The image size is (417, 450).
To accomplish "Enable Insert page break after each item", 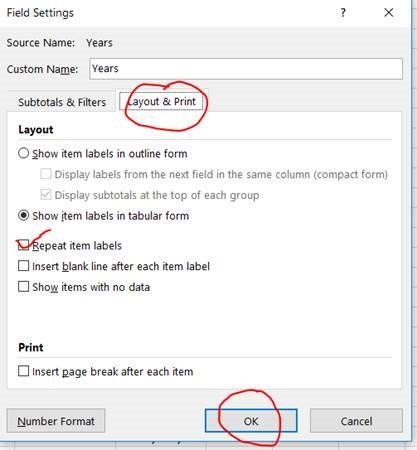I will click(x=23, y=371).
